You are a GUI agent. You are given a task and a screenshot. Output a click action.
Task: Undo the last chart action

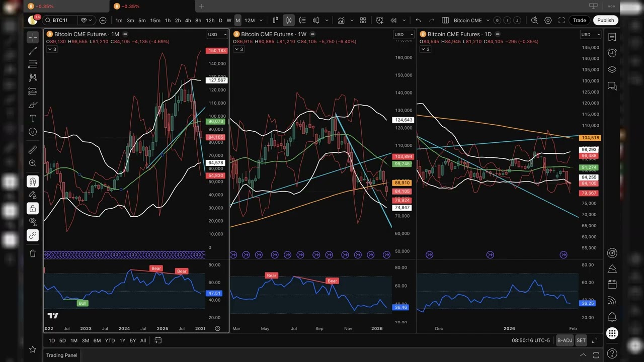click(418, 20)
